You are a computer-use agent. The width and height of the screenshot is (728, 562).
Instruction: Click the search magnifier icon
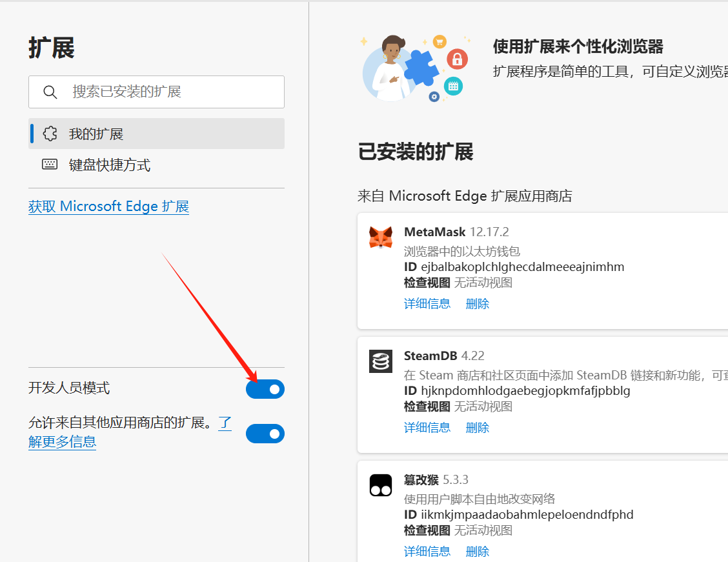[50, 92]
